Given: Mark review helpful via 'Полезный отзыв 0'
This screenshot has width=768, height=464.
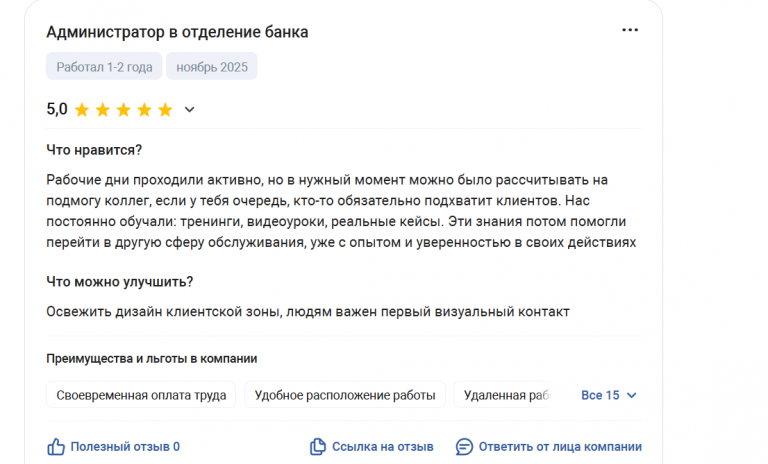Looking at the screenshot, I should [x=125, y=446].
